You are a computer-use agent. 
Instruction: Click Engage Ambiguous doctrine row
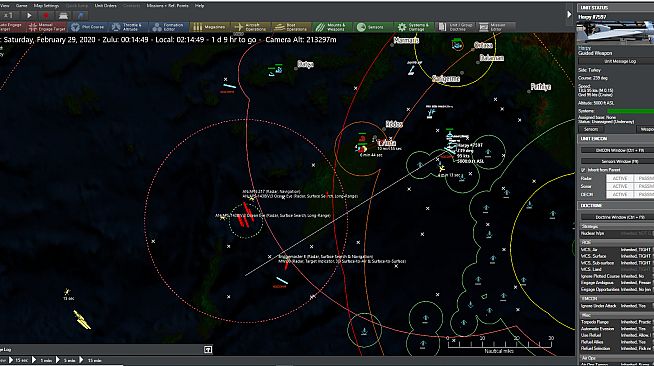616,283
